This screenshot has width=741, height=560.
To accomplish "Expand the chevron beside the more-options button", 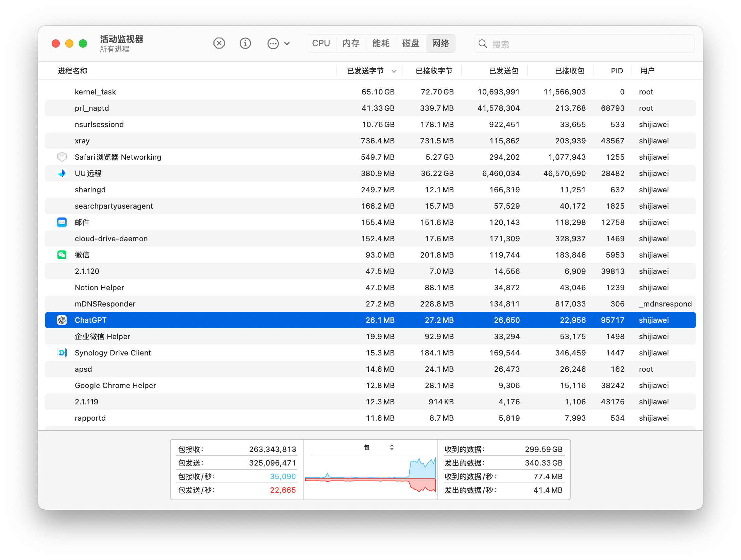I will tap(287, 43).
